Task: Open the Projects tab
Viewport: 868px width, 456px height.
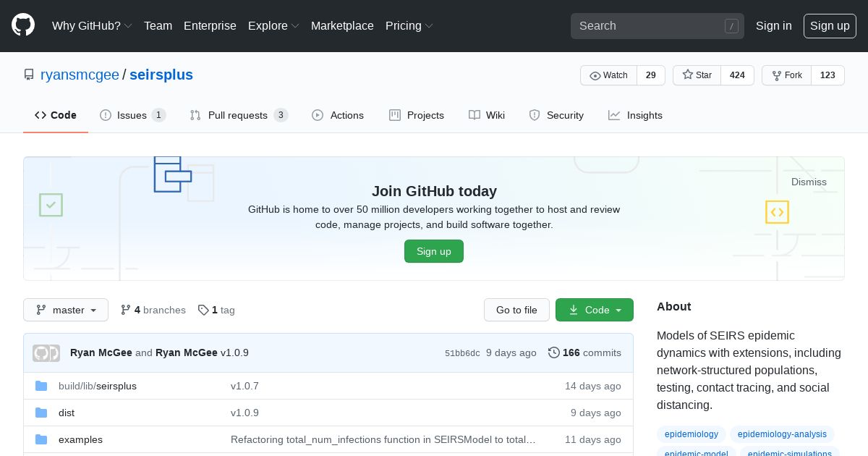Action: click(417, 115)
